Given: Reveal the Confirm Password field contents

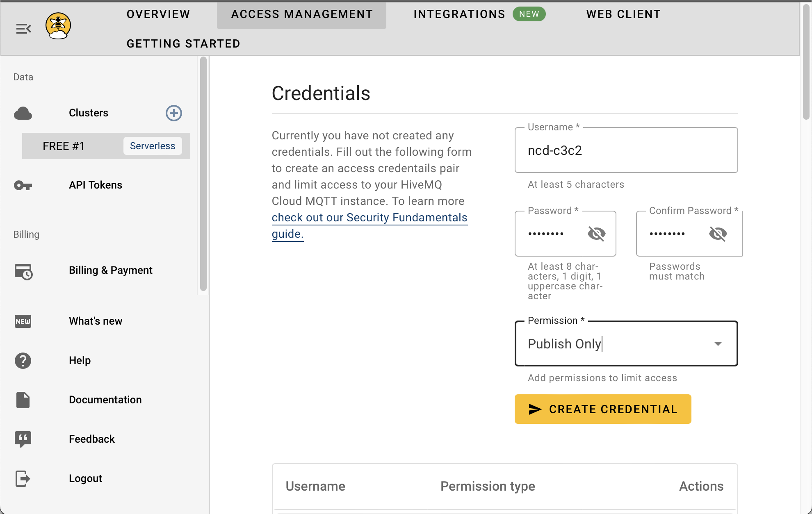Looking at the screenshot, I should [718, 234].
